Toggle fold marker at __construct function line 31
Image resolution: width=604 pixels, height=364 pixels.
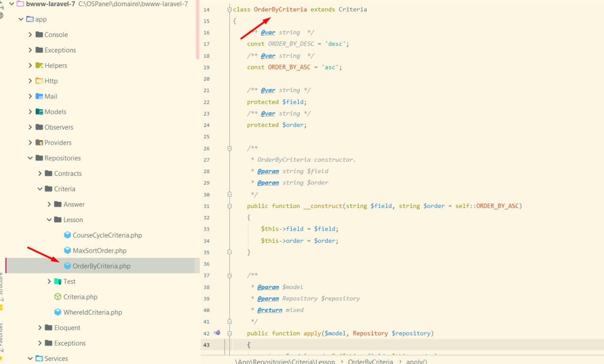(x=229, y=206)
